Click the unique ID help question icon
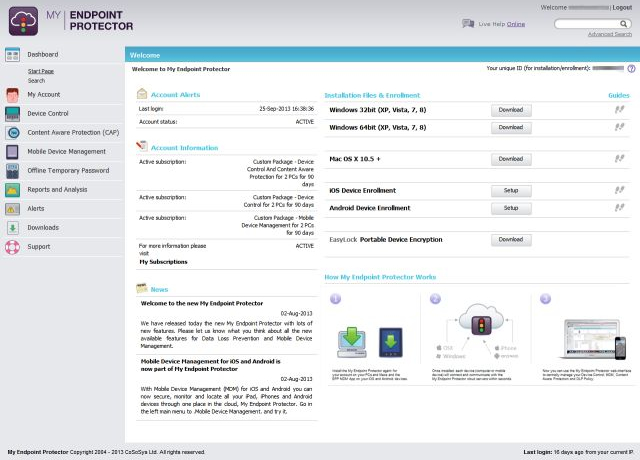The height and width of the screenshot is (460, 640). 631,69
